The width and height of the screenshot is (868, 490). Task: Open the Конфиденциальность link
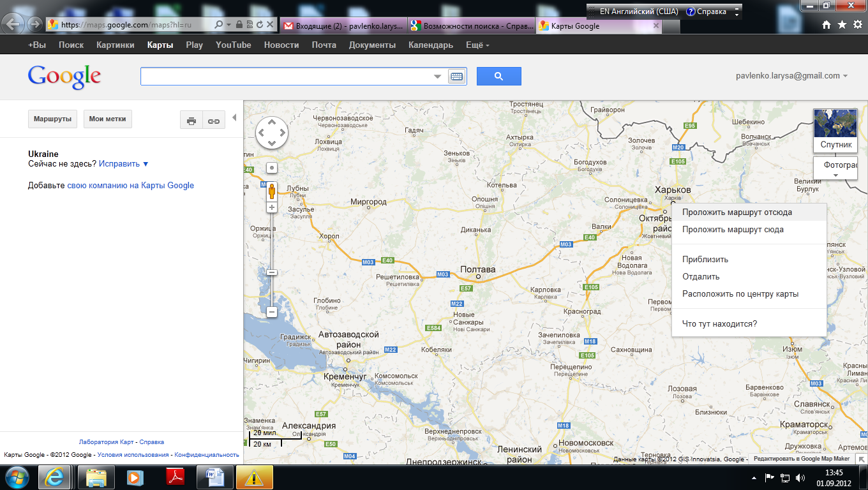click(x=207, y=455)
